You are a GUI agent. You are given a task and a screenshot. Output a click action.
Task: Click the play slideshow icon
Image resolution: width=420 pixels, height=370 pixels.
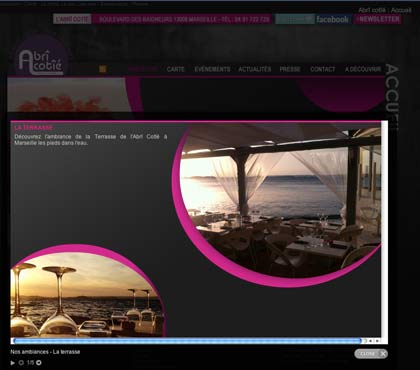pyautogui.click(x=13, y=363)
